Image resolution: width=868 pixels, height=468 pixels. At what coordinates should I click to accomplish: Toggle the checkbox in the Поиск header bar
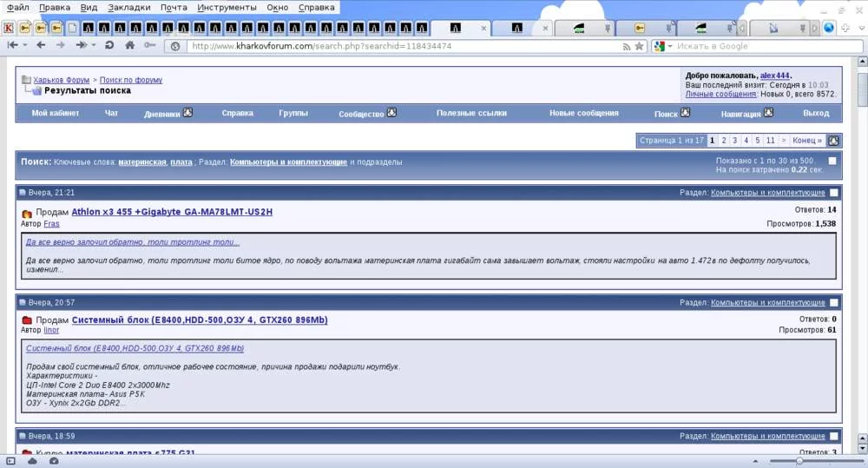pos(832,161)
